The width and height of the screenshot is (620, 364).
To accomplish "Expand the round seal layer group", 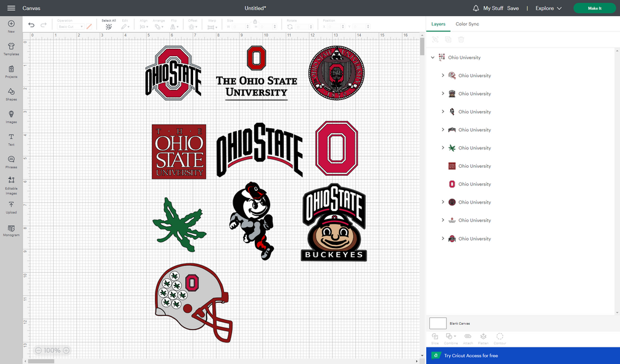I will click(443, 202).
